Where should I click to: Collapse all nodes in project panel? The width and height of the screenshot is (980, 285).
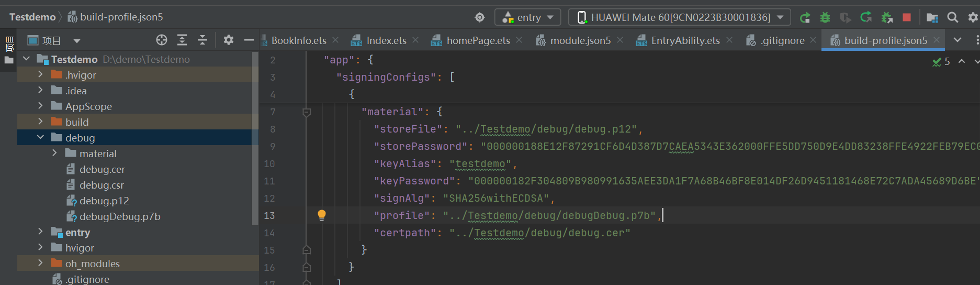pos(202,40)
